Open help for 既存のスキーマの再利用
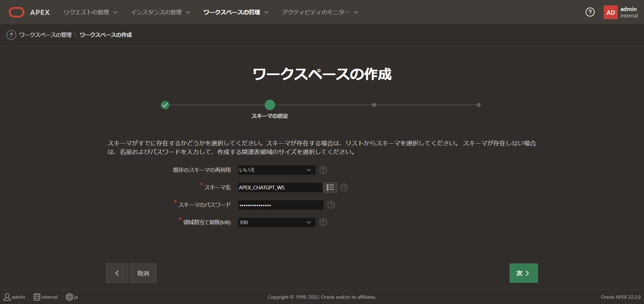Viewport: 644px width, 304px height. 323,170
